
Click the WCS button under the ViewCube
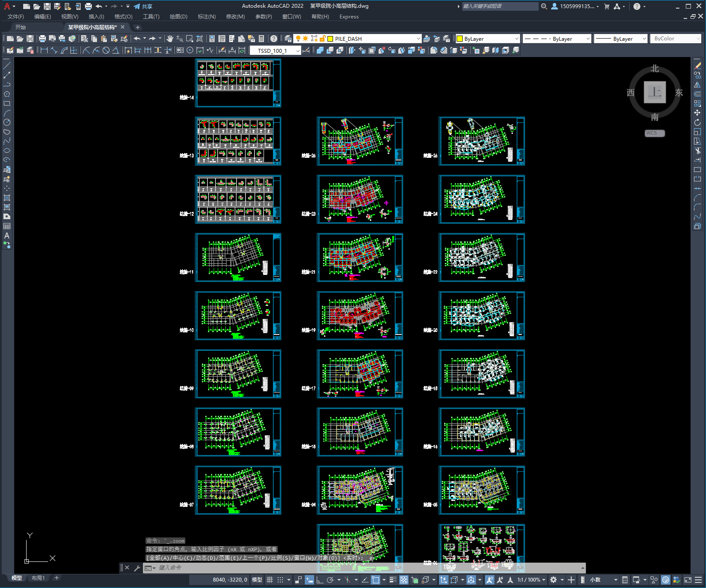[x=654, y=133]
